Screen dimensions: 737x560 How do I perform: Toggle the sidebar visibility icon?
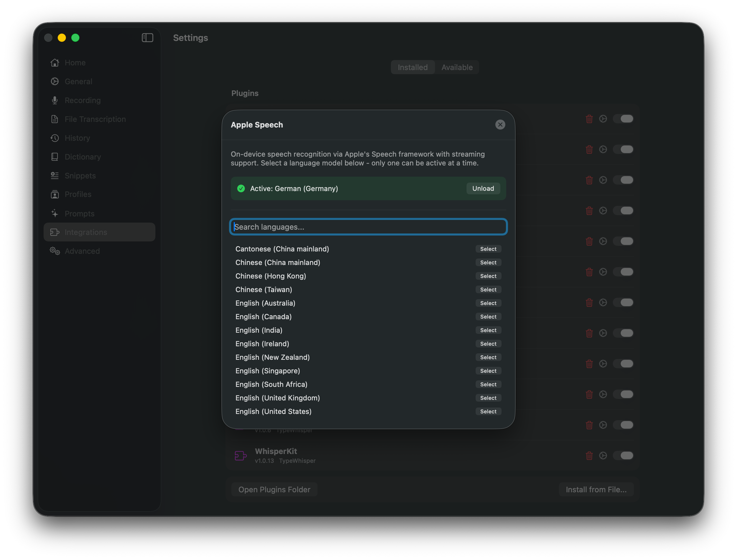[147, 37]
